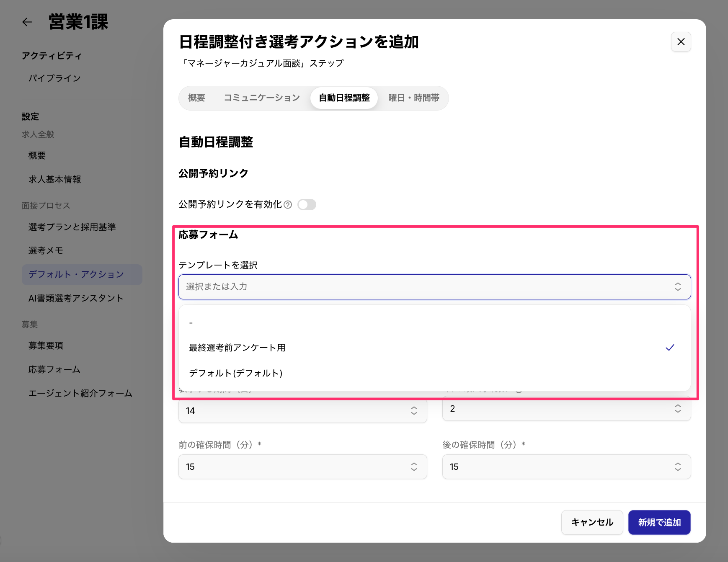Click the chevron icon in template select field

[677, 287]
